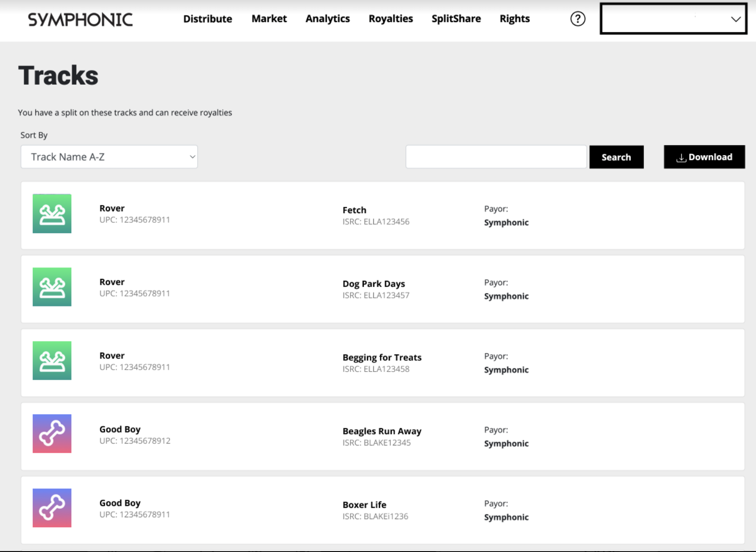This screenshot has height=552, width=756.
Task: Click ISRC ELLA123458 text
Action: [376, 369]
